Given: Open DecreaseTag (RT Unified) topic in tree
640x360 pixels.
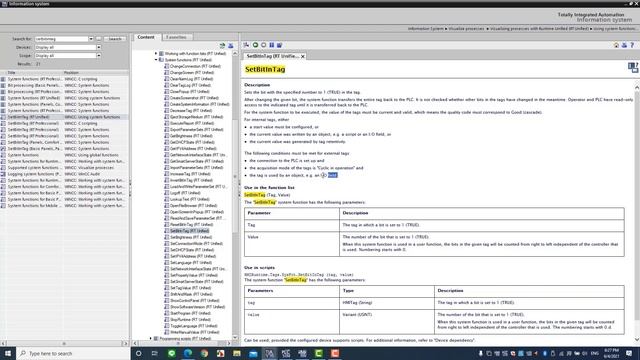Looking at the screenshot, I should coord(191,111).
